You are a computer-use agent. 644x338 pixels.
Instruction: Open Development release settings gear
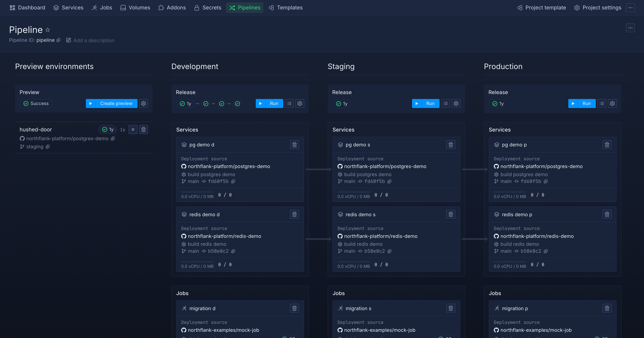pos(300,104)
